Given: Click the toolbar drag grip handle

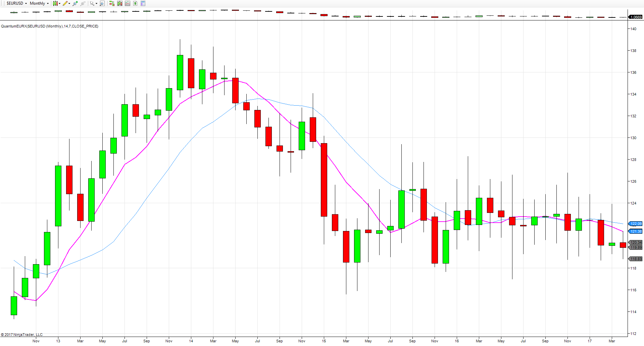Looking at the screenshot, I should click(x=1, y=3).
